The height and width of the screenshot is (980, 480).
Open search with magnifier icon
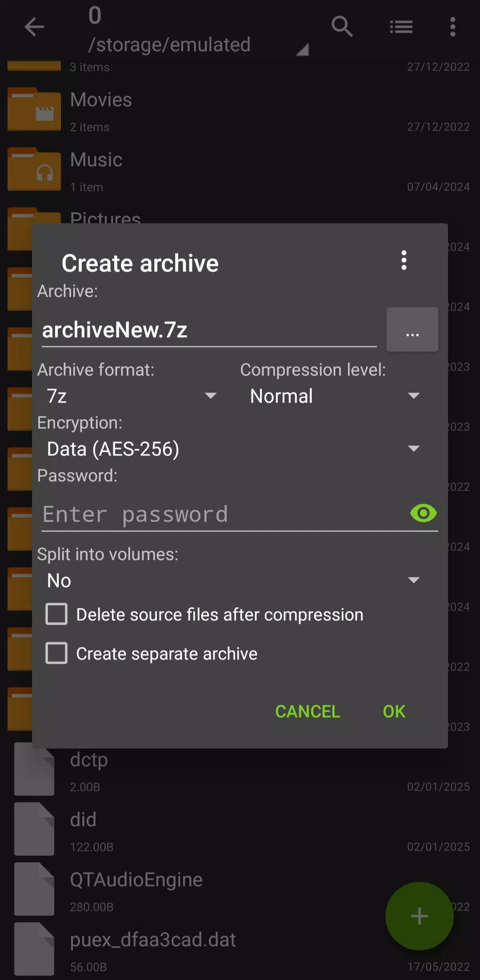(342, 27)
